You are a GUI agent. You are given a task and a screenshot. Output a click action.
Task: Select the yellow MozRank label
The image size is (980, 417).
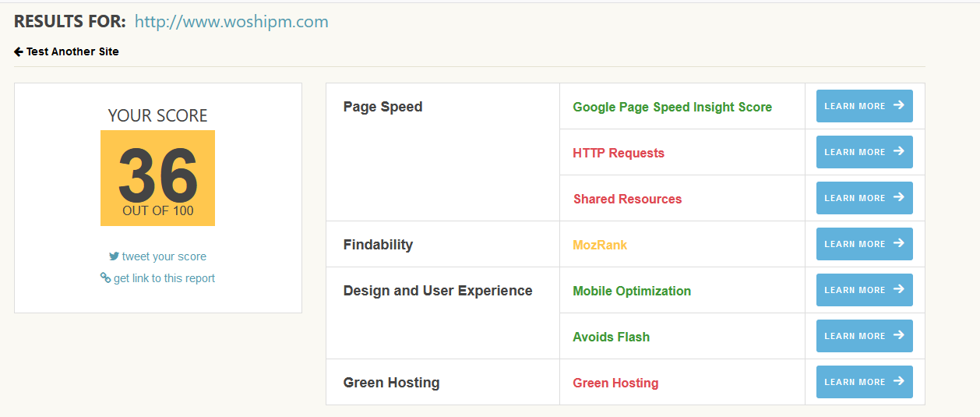pos(600,246)
